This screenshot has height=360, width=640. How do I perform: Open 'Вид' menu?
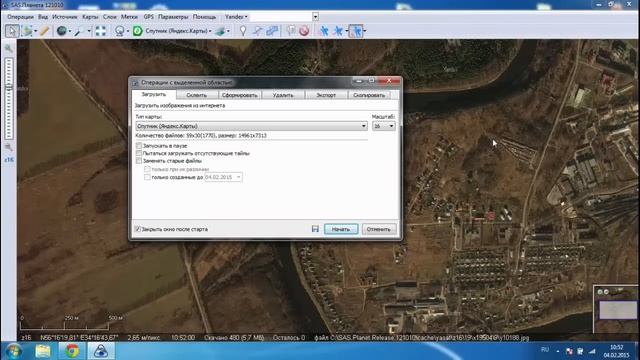pyautogui.click(x=43, y=17)
